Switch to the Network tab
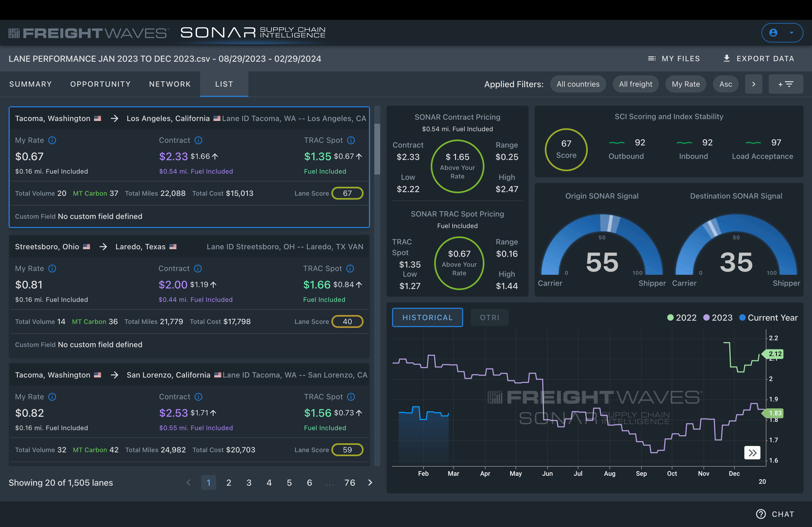The width and height of the screenshot is (812, 527). click(170, 84)
